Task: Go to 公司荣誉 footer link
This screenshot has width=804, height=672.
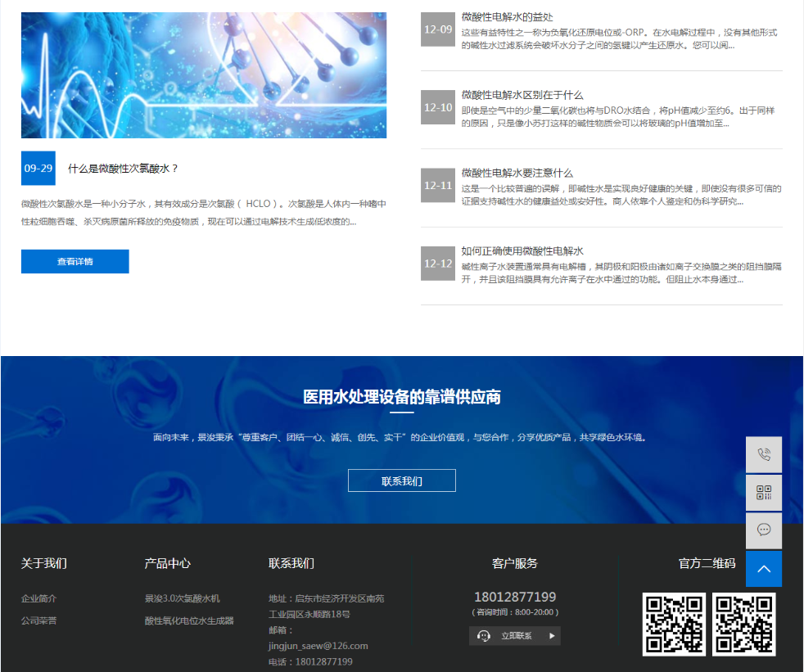Action: [38, 620]
